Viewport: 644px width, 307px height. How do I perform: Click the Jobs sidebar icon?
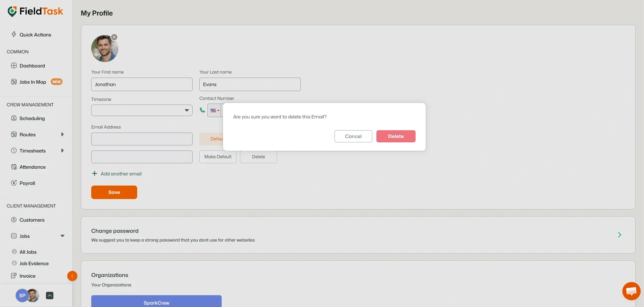pos(14,236)
